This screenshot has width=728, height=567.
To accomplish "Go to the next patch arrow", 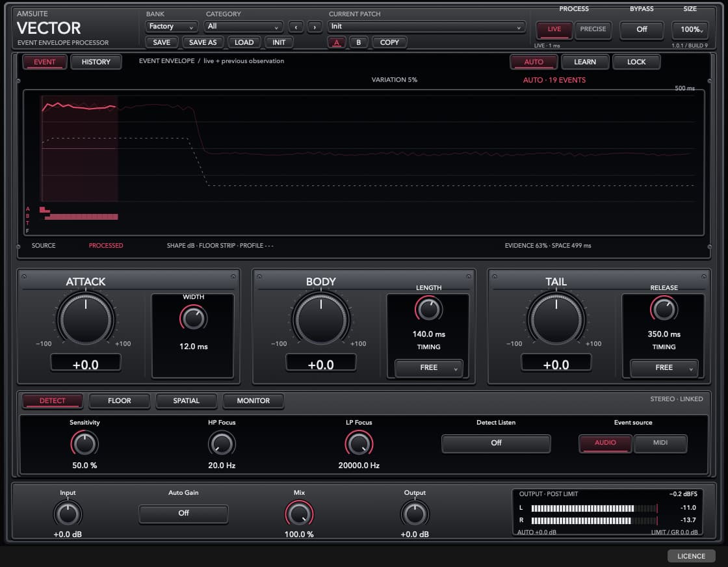I will (315, 27).
